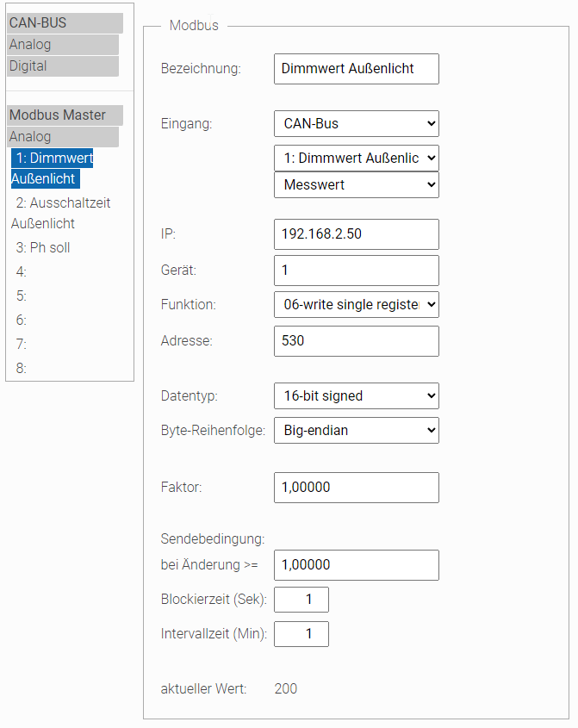Open the Eingang CAN-Bus dropdown
This screenshot has height=728, width=578.
point(356,124)
